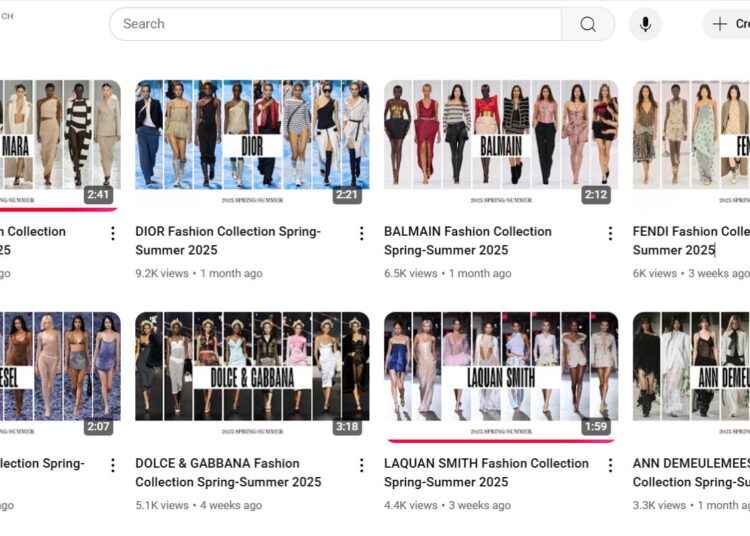Open more options for BALMAIN video
The width and height of the screenshot is (750, 536).
pyautogui.click(x=610, y=233)
